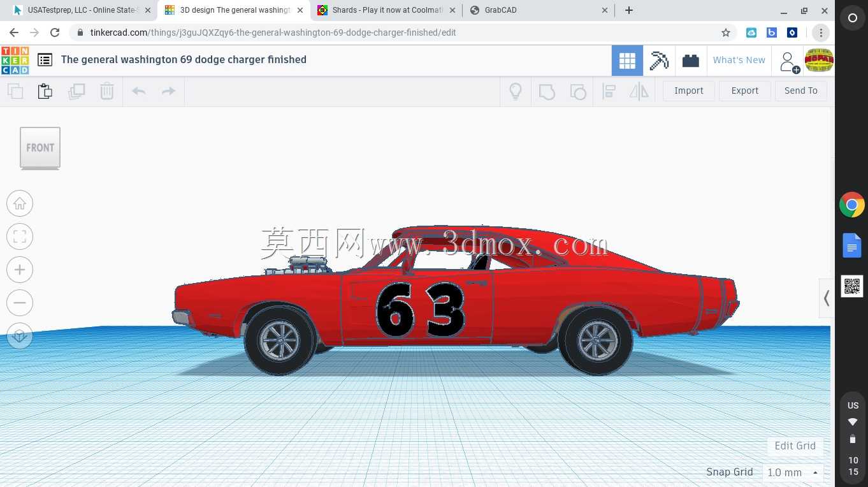Viewport: 868px width, 487px height.
Task: Select the number 63 on car door
Action: click(420, 310)
